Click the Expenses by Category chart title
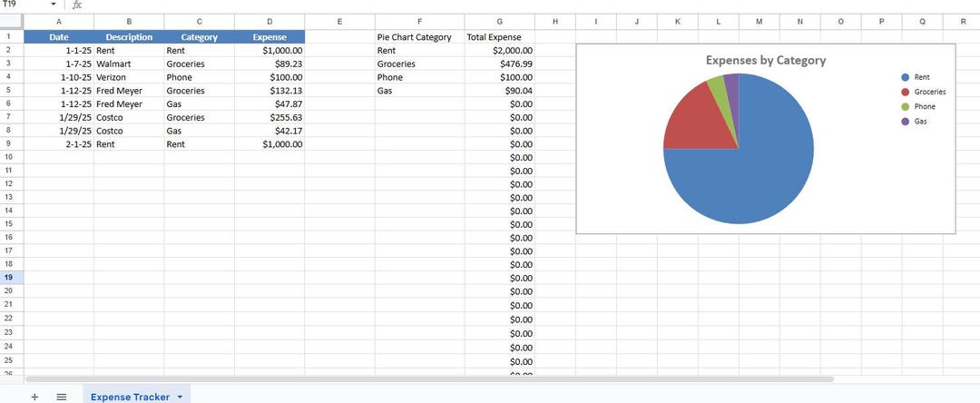 pyautogui.click(x=766, y=61)
